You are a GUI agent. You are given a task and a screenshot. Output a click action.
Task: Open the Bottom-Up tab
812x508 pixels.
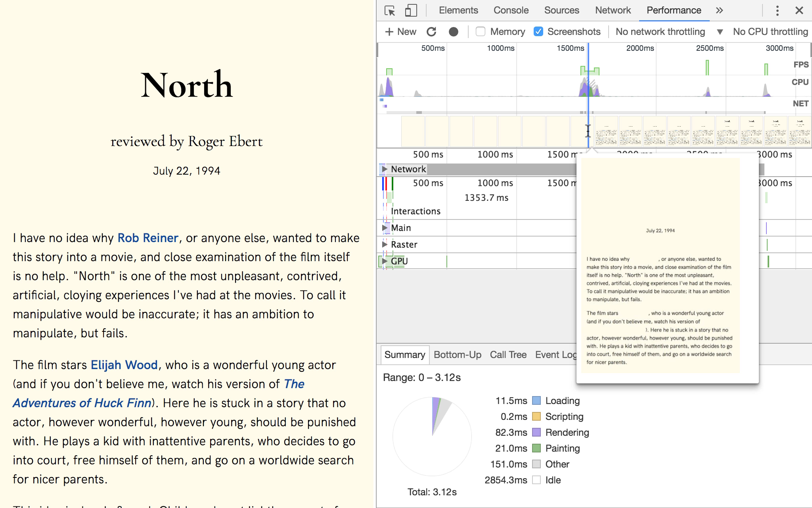[457, 355]
